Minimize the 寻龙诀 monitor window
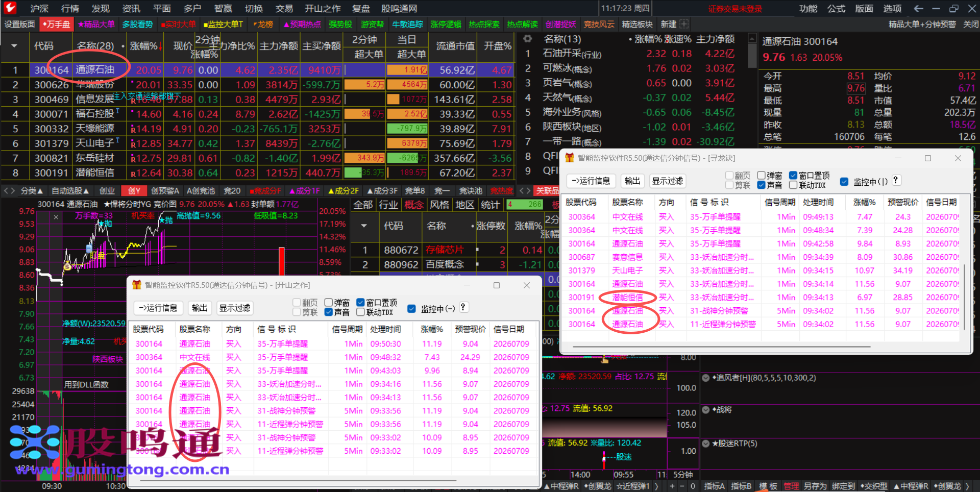The height and width of the screenshot is (492, 980). (898, 158)
